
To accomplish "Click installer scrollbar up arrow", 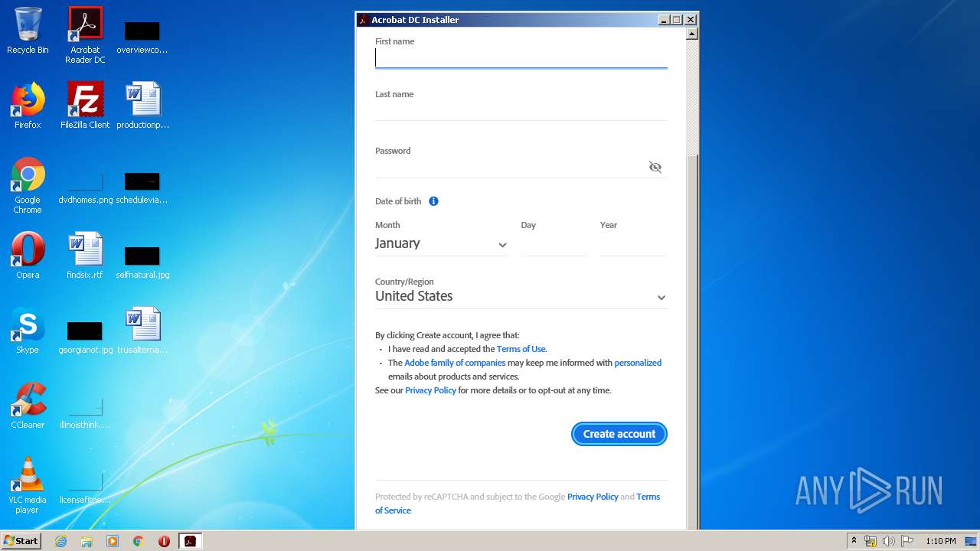I will [692, 34].
